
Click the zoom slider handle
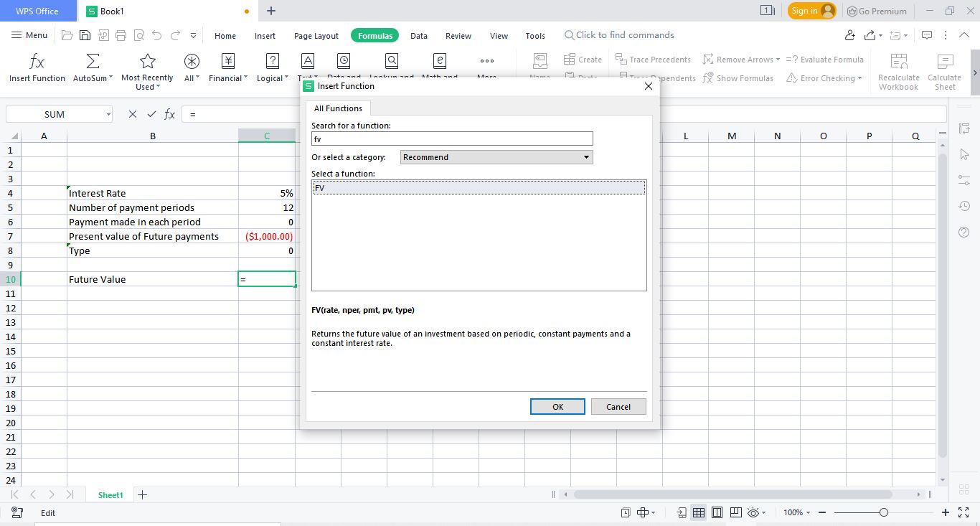(884, 512)
